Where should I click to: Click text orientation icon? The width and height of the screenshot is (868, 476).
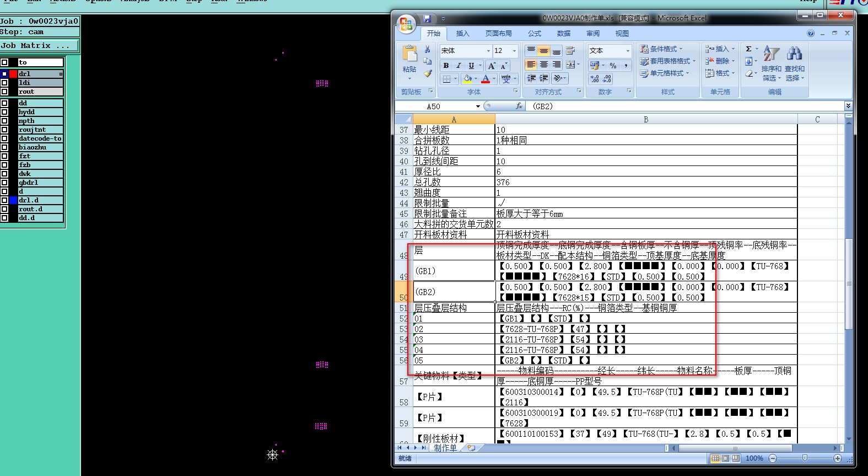[558, 78]
